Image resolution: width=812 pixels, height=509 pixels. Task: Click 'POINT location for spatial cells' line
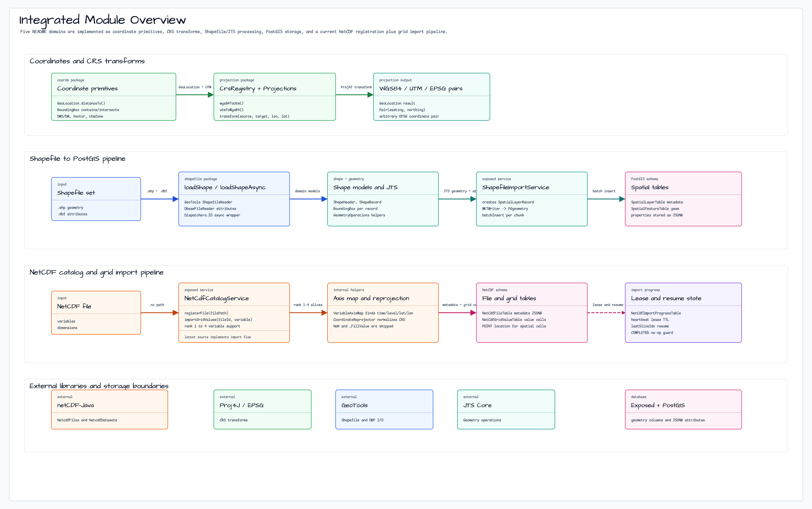(514, 327)
